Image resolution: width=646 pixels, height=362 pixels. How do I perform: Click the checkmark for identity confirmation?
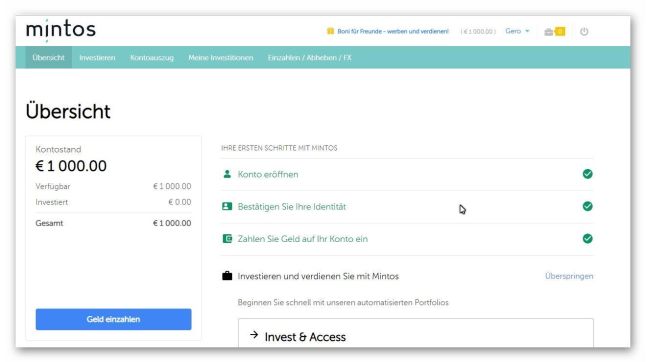pos(587,206)
